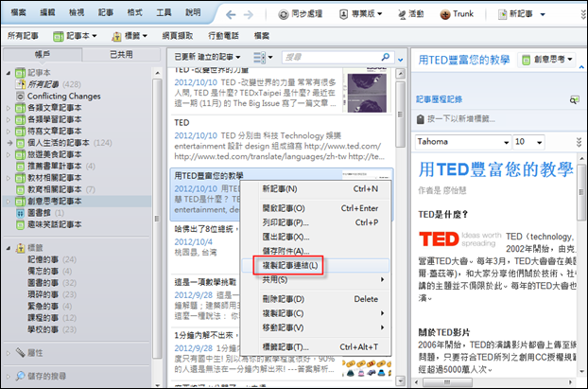Click the 創意思考 notebook icon in note header
The width and height of the screenshot is (588, 389).
point(527,60)
